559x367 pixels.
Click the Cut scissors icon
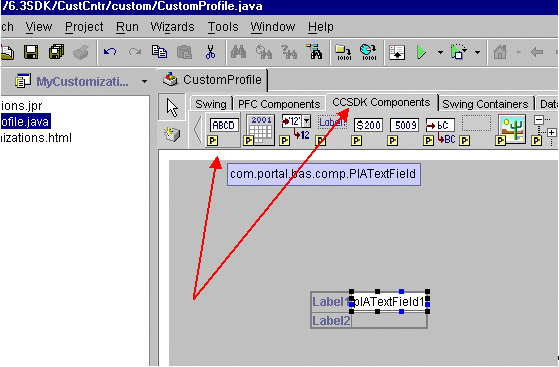tap(210, 52)
